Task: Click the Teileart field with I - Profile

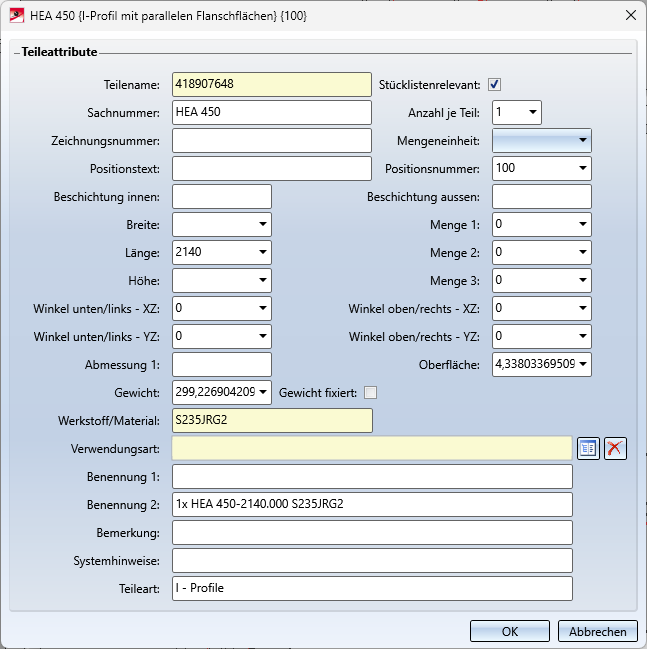Action: point(372,589)
